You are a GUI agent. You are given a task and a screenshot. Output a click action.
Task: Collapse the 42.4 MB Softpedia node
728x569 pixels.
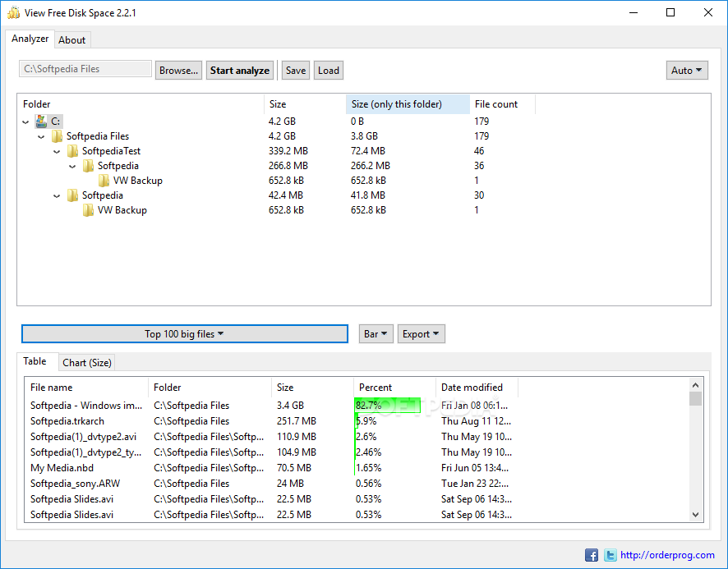click(x=57, y=196)
